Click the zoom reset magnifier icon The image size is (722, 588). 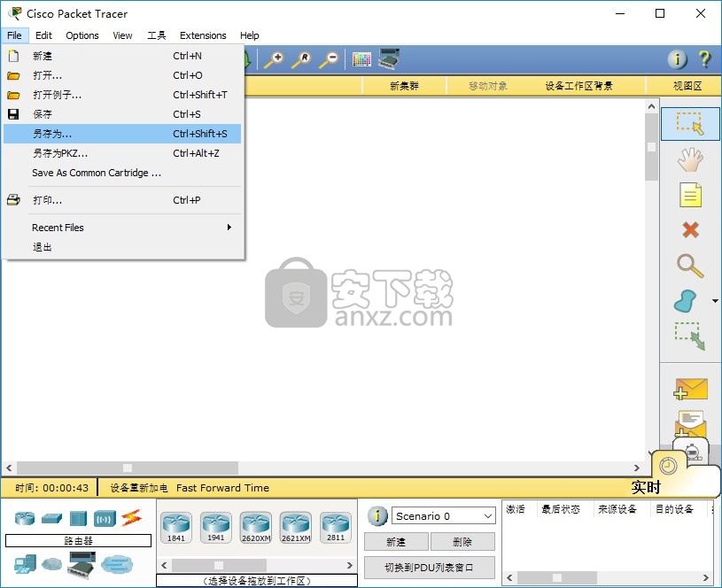(301, 59)
